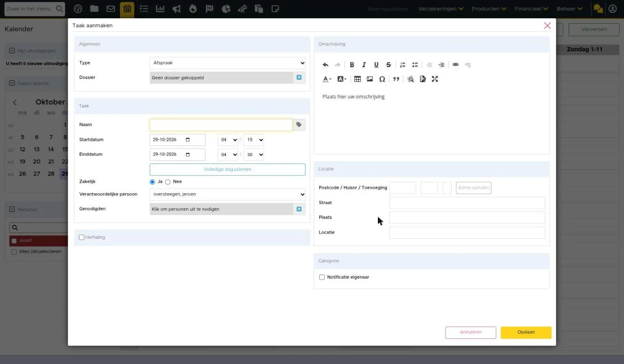Viewport: 624px width, 364px height.
Task: Open the Startdatum minutes dropdown
Action: (253, 140)
